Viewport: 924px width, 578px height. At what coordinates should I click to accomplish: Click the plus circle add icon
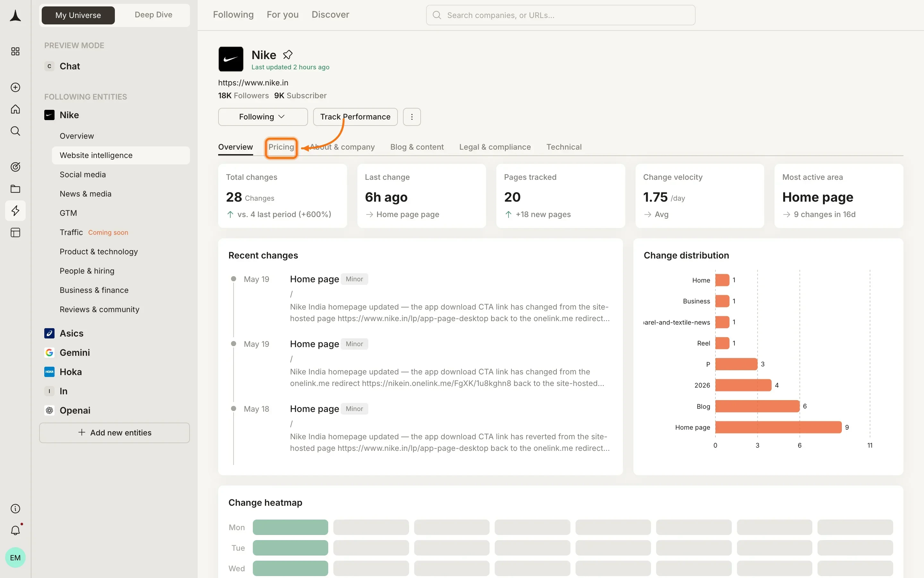[15, 87]
